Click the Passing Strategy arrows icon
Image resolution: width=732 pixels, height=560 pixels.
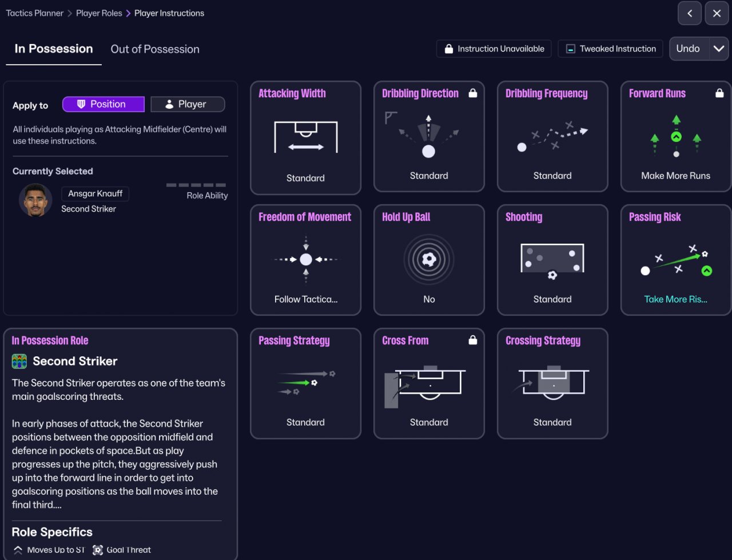tap(306, 382)
